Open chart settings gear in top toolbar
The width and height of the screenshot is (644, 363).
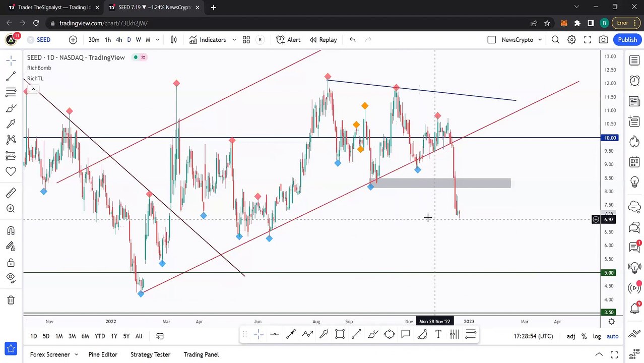pyautogui.click(x=571, y=40)
